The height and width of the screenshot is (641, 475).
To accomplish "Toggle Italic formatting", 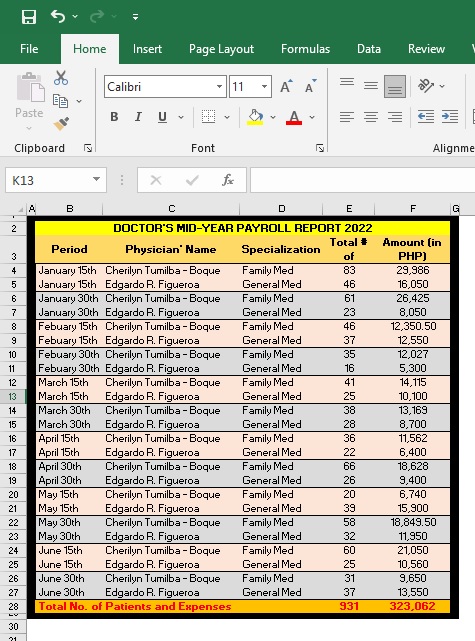I will (x=138, y=117).
